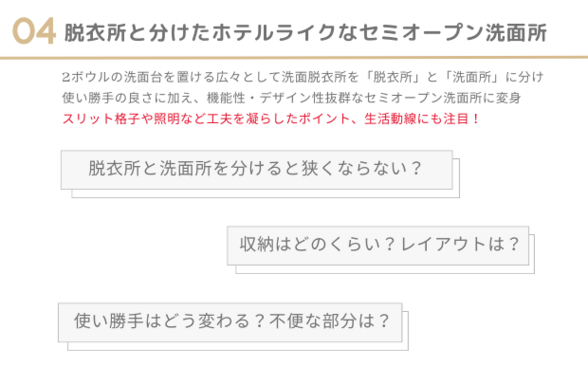Click 使い勝手の良さ in the second description line
Viewport: 588px width, 366px height.
point(107,98)
